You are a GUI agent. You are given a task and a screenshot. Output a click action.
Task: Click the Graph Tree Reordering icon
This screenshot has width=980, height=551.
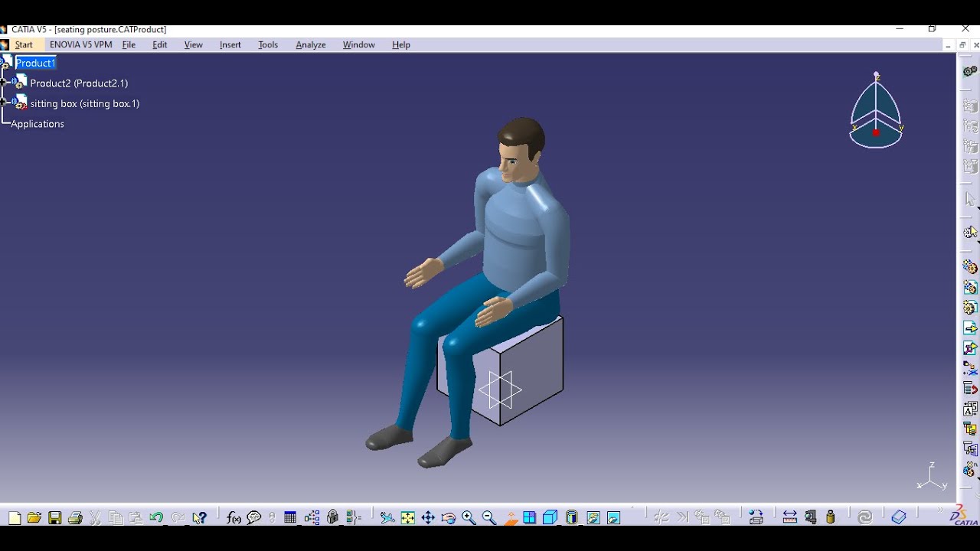pos(970,389)
